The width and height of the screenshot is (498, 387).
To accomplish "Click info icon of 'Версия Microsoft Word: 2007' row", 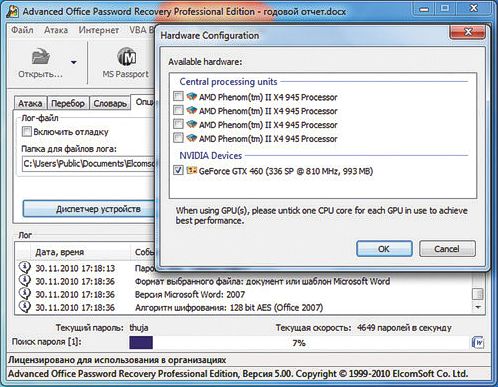I will [25, 294].
